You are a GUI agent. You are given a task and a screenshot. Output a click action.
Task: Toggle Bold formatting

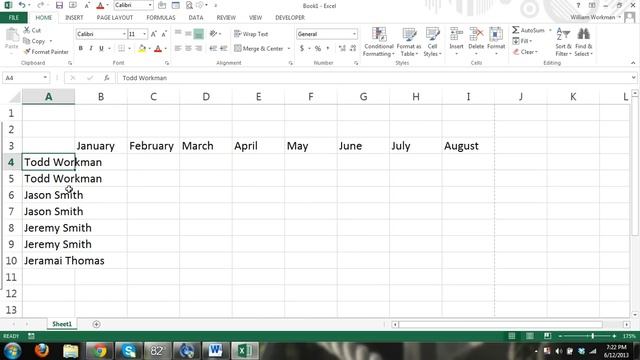[x=81, y=49]
